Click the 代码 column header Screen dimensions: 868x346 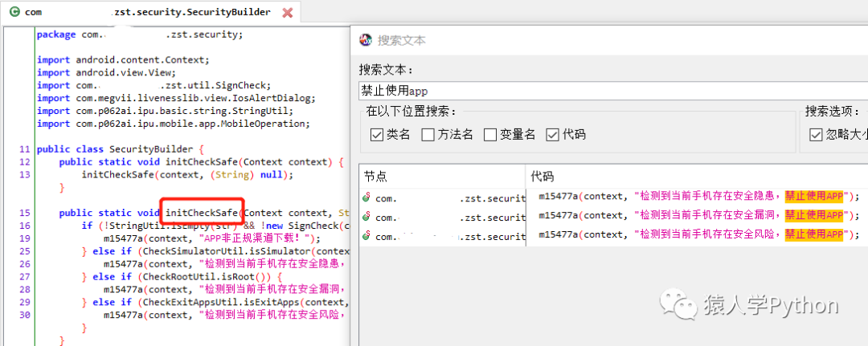point(696,177)
